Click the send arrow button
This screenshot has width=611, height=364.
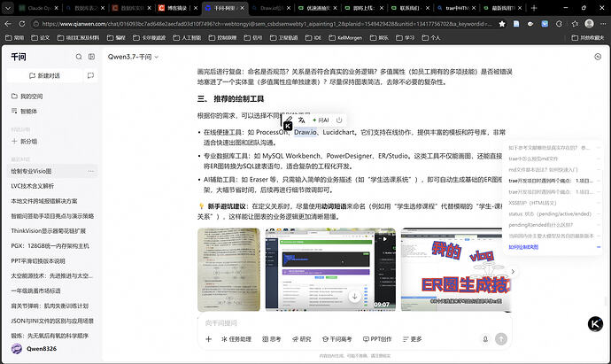point(501,339)
